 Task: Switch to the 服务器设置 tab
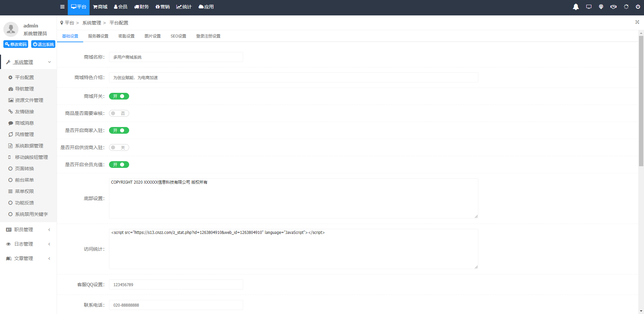(x=98, y=36)
